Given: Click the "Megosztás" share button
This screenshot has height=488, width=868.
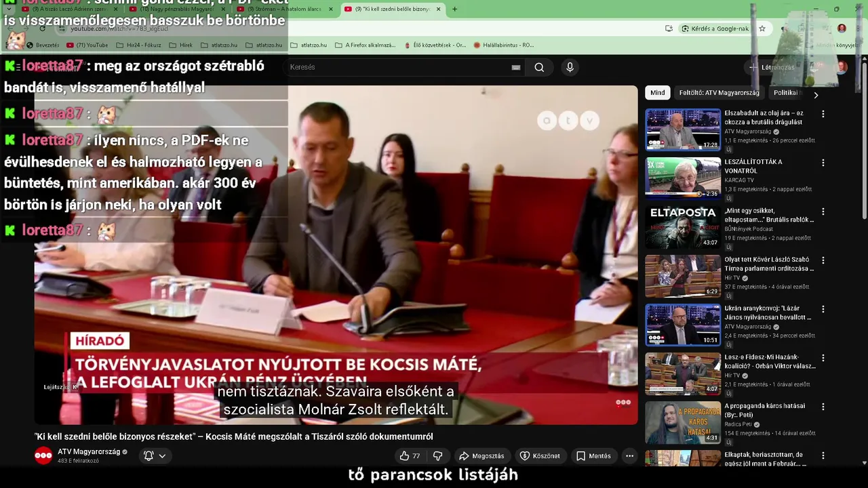Looking at the screenshot, I should (482, 456).
